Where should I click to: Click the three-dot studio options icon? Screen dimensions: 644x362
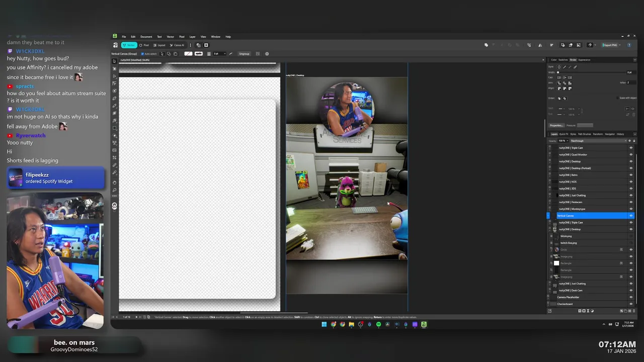coord(190,45)
